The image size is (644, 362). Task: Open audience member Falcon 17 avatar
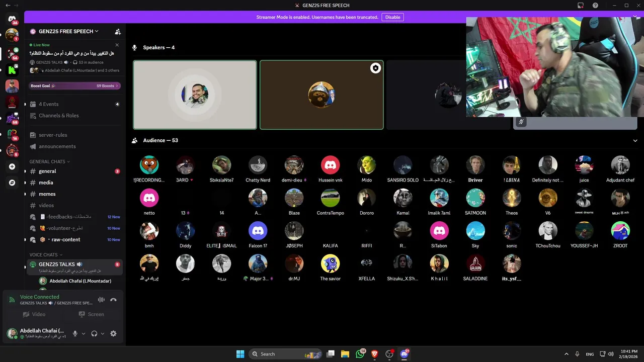[x=258, y=231]
